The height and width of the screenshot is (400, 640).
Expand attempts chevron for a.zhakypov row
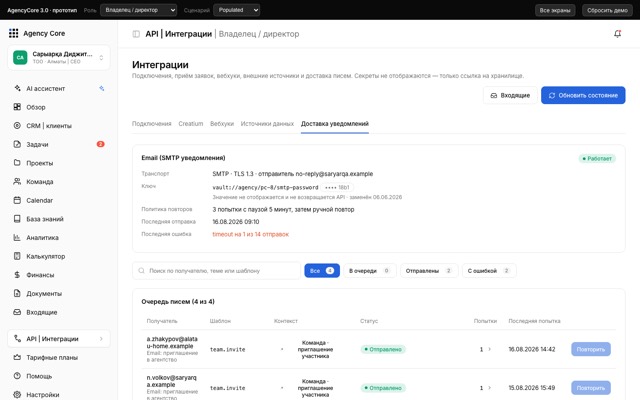[x=490, y=349]
